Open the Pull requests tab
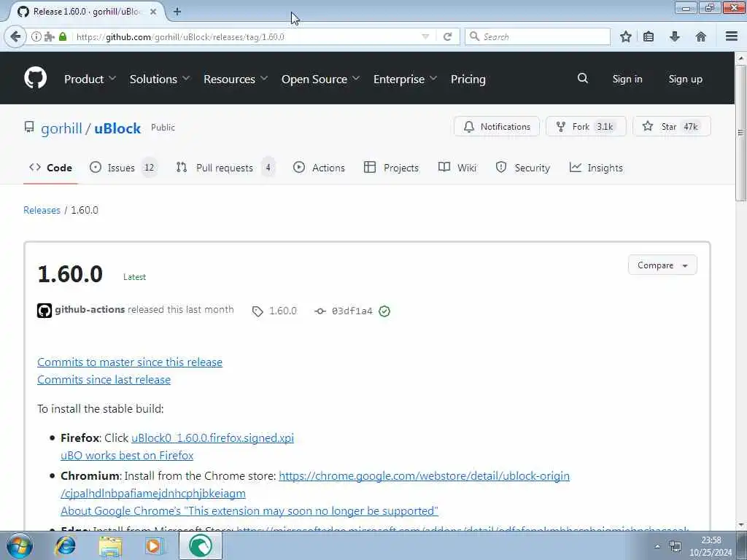Image resolution: width=747 pixels, height=560 pixels. click(225, 168)
